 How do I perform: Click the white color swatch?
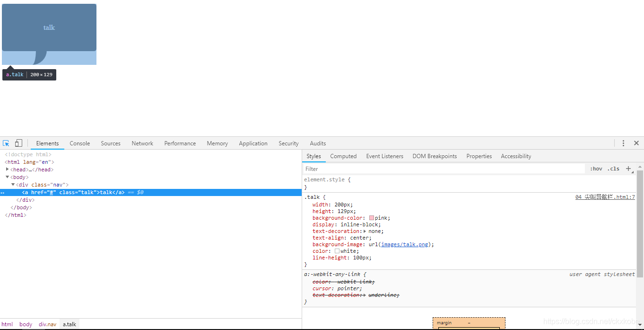tap(337, 251)
